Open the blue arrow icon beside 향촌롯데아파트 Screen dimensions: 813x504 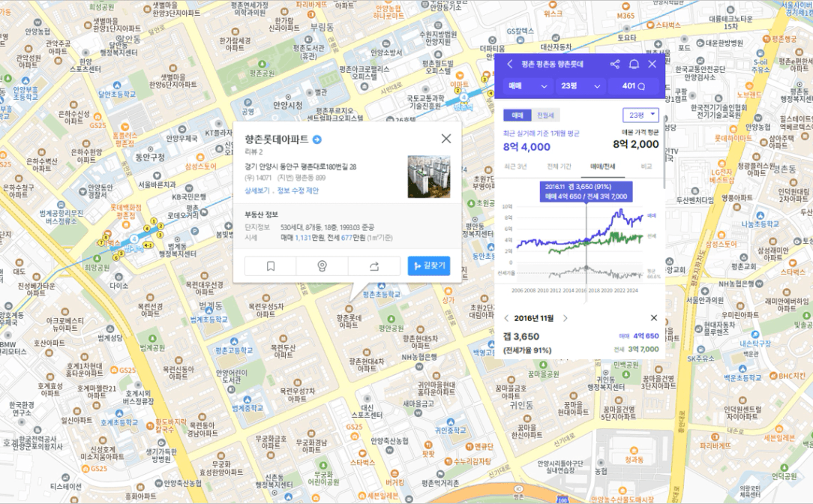(317, 139)
